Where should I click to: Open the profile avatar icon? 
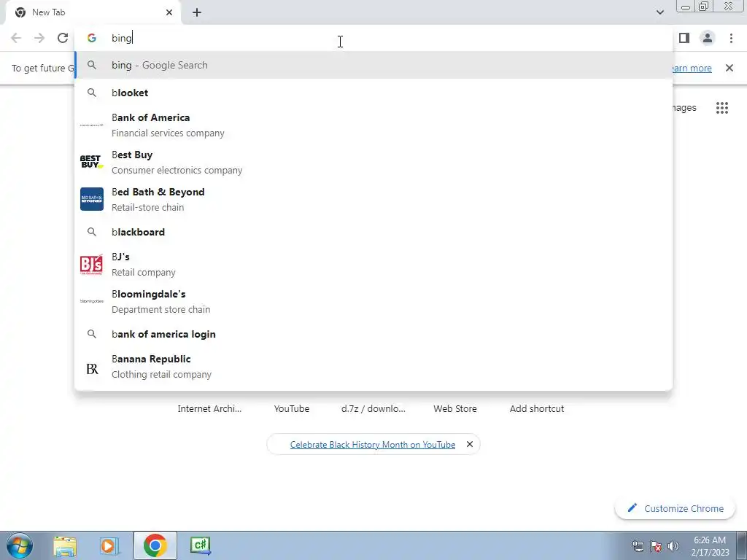[x=708, y=38]
